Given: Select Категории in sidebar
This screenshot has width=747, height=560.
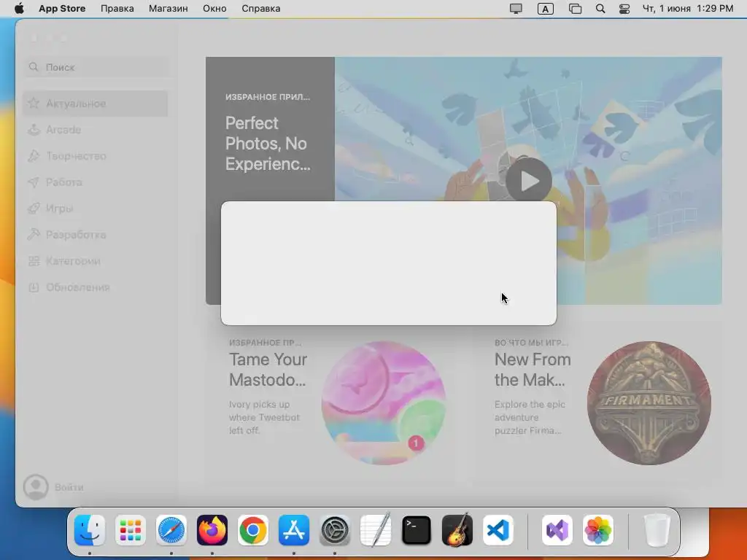Looking at the screenshot, I should [96, 261].
